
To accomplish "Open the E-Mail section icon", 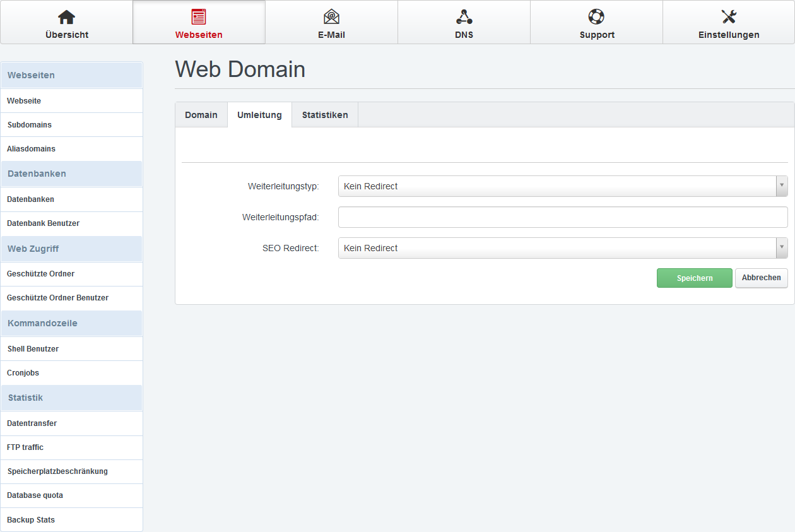I will (331, 17).
